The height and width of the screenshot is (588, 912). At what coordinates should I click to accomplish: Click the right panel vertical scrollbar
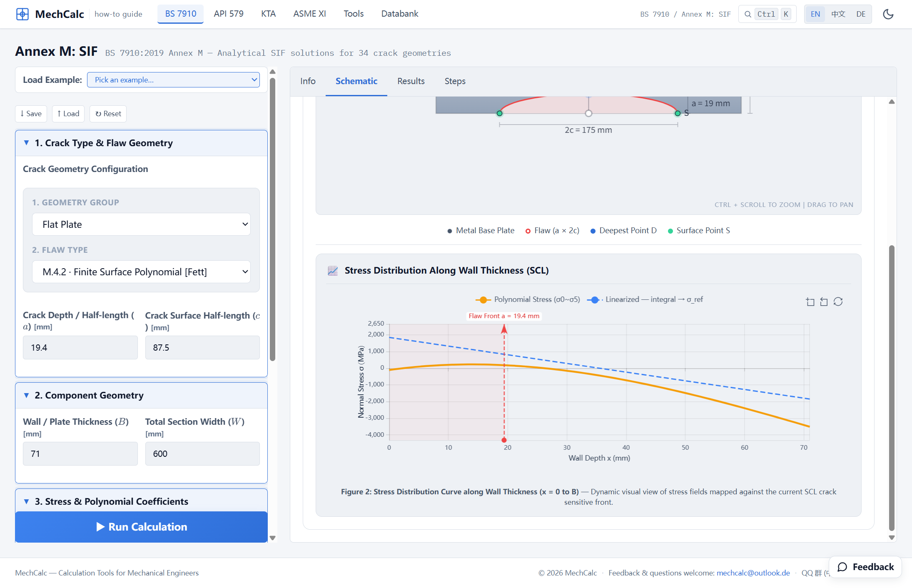[x=892, y=387]
